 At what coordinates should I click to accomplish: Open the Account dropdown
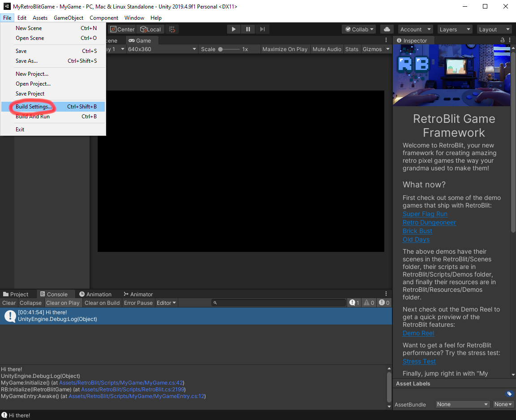tap(415, 29)
